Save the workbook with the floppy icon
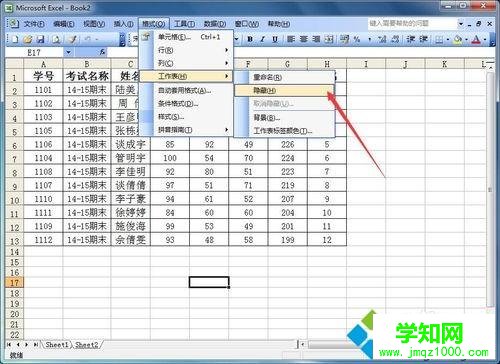Screen dimensions: 500x364 click(x=41, y=40)
